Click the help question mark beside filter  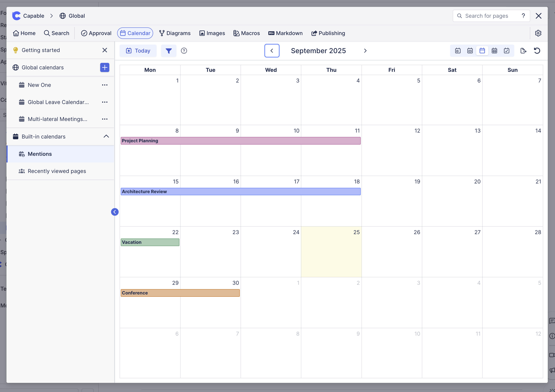pos(184,50)
